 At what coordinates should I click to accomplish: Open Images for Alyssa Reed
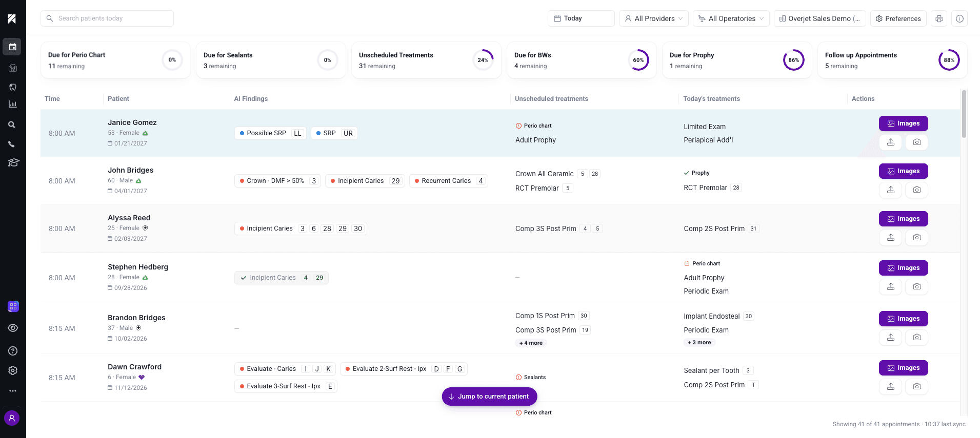(x=904, y=219)
